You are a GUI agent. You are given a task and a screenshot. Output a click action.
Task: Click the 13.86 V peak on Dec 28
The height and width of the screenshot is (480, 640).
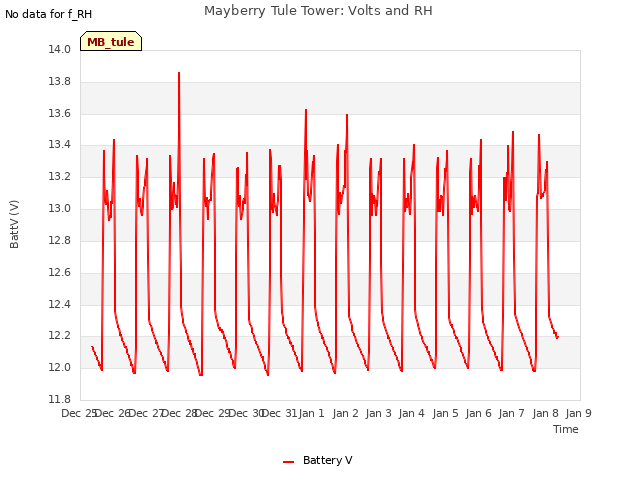[x=179, y=73]
